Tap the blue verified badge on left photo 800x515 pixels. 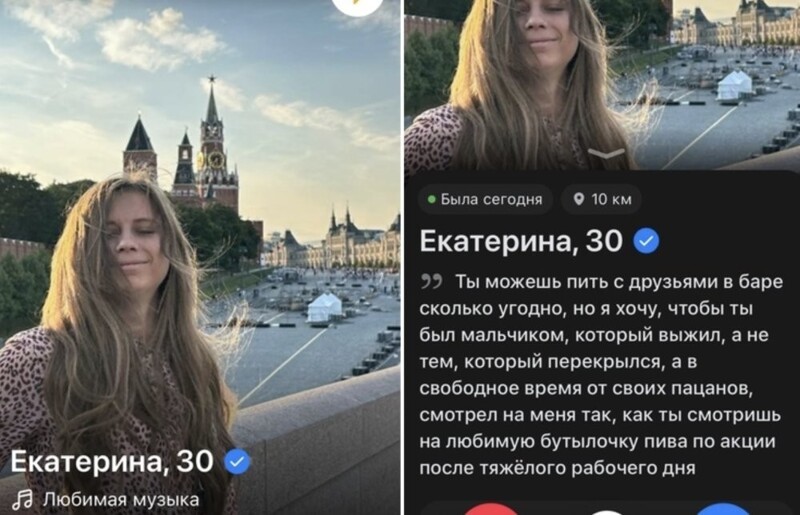pos(237,461)
